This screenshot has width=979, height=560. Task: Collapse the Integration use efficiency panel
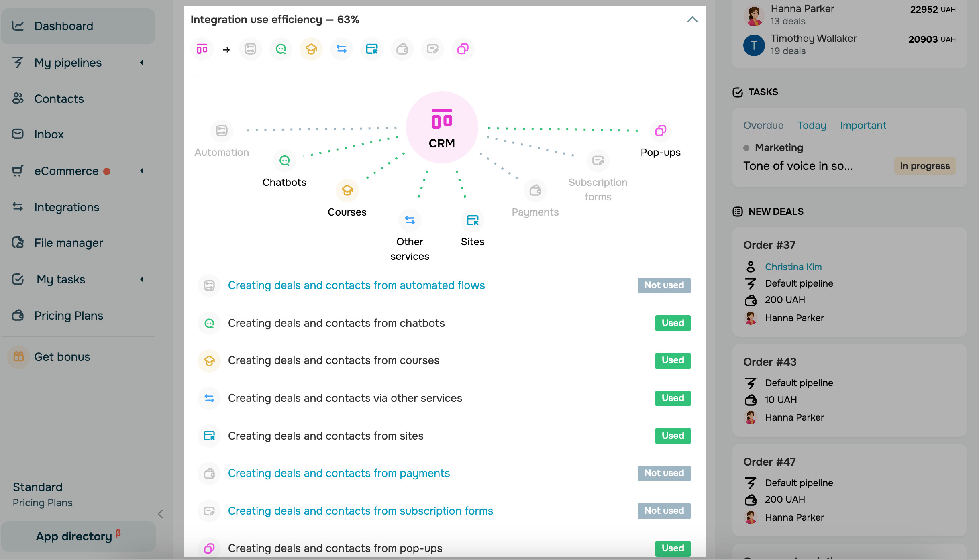(x=692, y=20)
